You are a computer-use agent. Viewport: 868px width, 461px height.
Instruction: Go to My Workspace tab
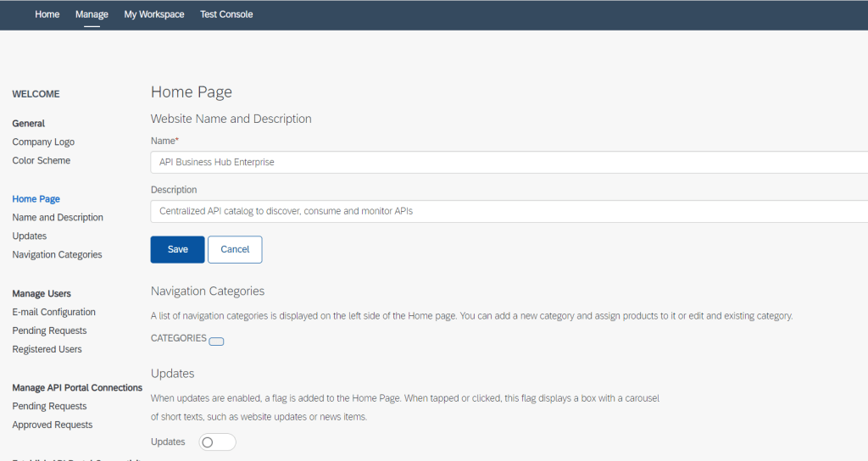(154, 14)
